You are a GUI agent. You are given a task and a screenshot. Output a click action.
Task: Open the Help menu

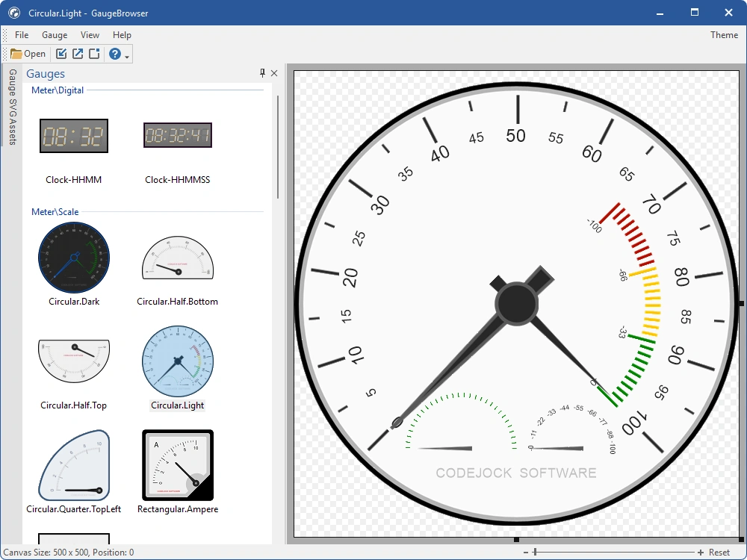coord(122,35)
